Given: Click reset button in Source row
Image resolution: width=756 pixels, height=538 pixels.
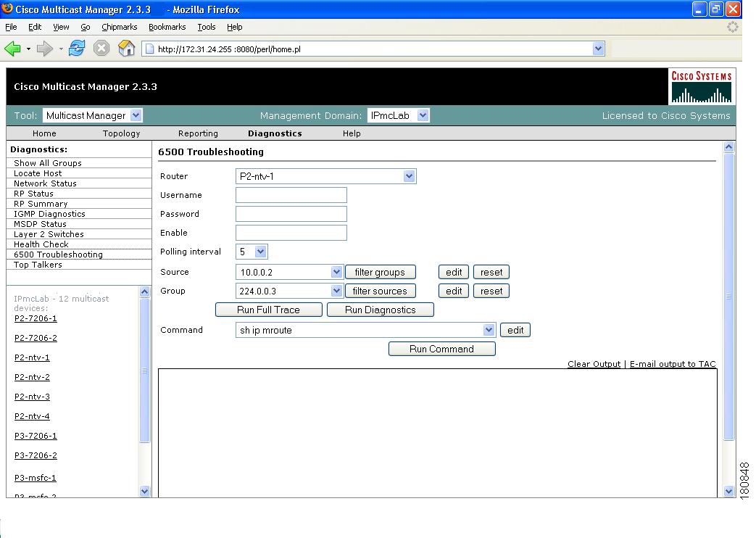Looking at the screenshot, I should pyautogui.click(x=491, y=272).
